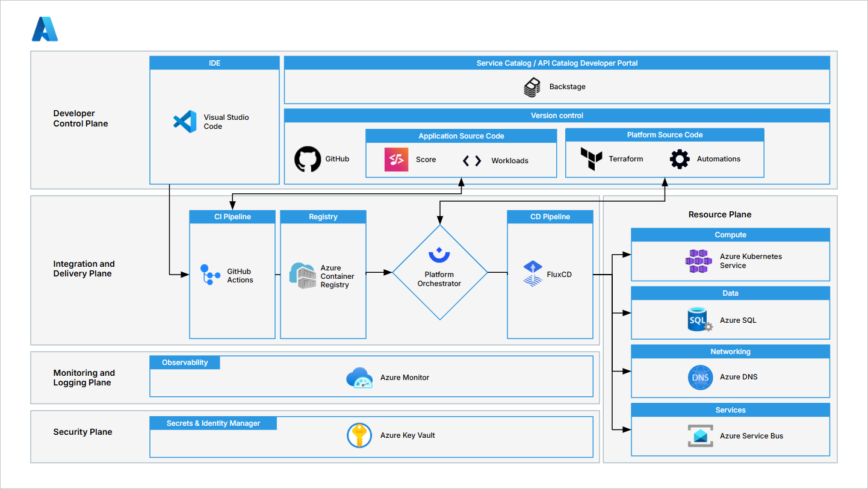Click the Visual Studio Code icon
868x489 pixels.
pyautogui.click(x=185, y=122)
